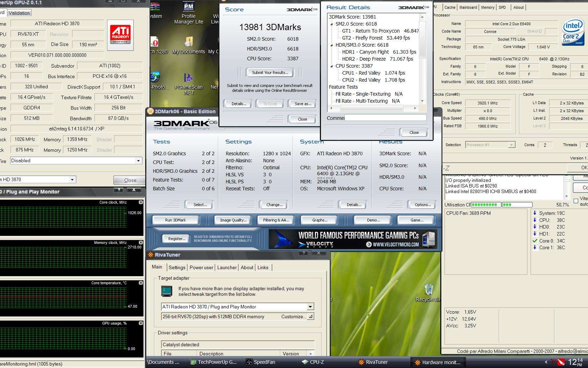Collapse the CPU Score tree node
This screenshot has height=368, width=588.
pyautogui.click(x=332, y=66)
